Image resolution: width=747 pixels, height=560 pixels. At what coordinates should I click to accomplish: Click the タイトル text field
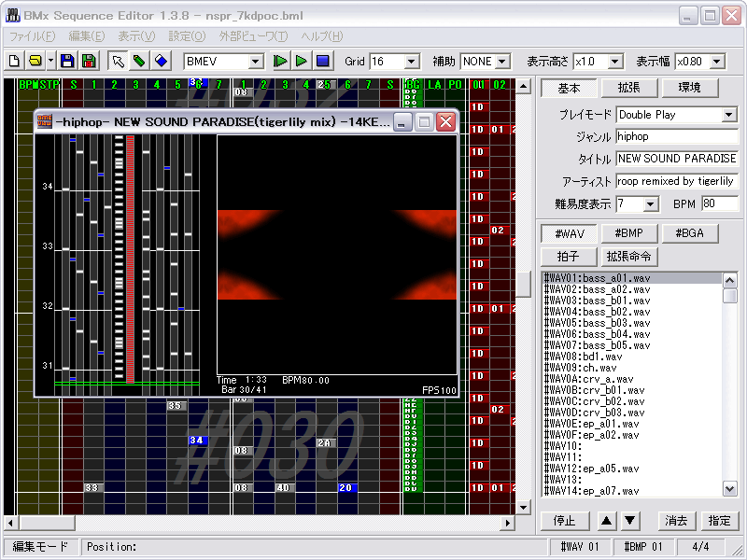(677, 159)
